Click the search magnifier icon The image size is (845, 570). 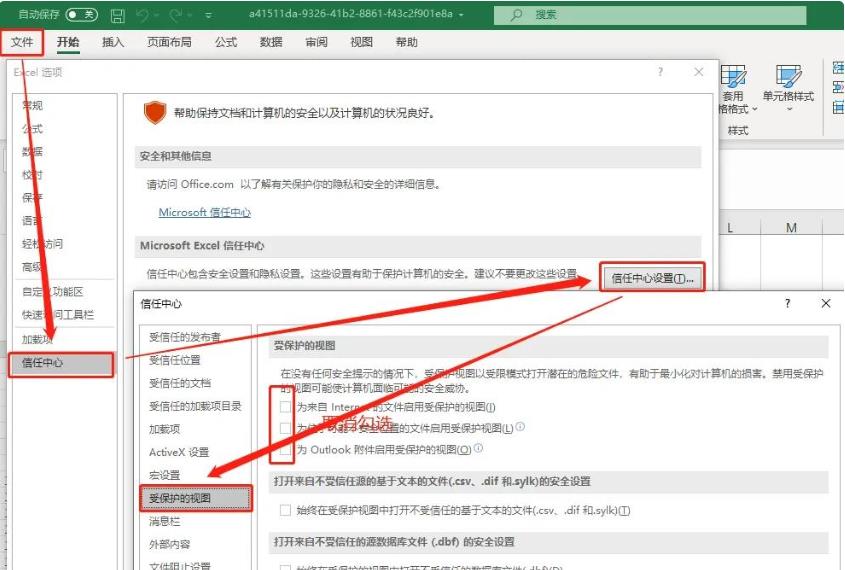click(516, 15)
